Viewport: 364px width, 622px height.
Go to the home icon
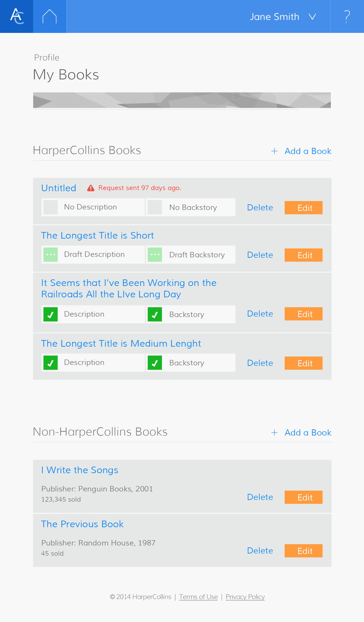[x=50, y=16]
